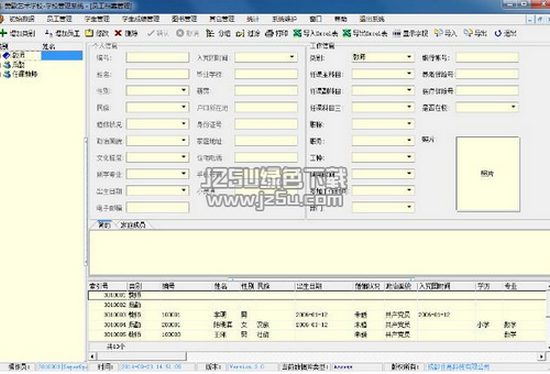The image size is (550, 374).
Task: Click the Show Fields (显示字段) toolbar icon
Action: [396, 33]
